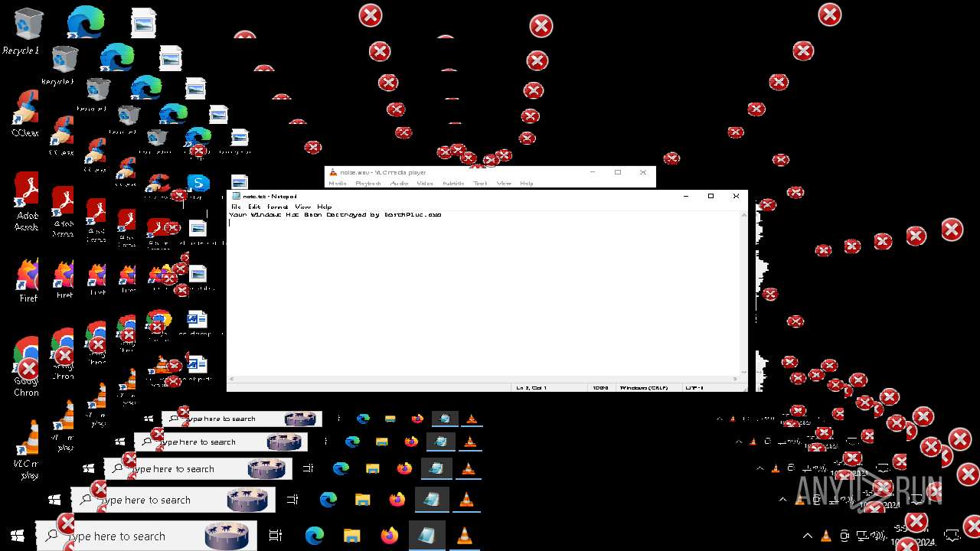Click the 'Ln 2, Col 1' status bar entry

531,388
